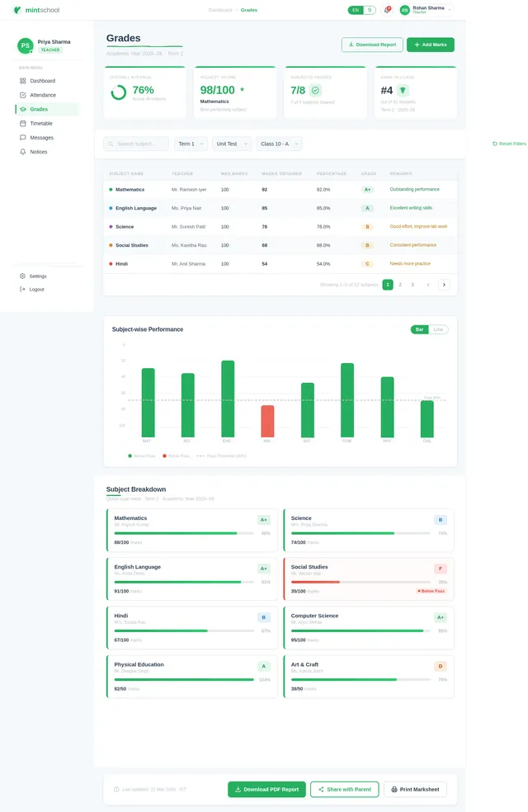
Task: Select the Bar chart toggle
Action: click(x=420, y=329)
